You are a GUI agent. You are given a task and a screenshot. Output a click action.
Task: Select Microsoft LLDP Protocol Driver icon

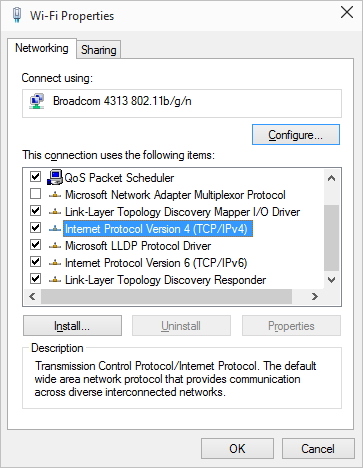(55, 246)
